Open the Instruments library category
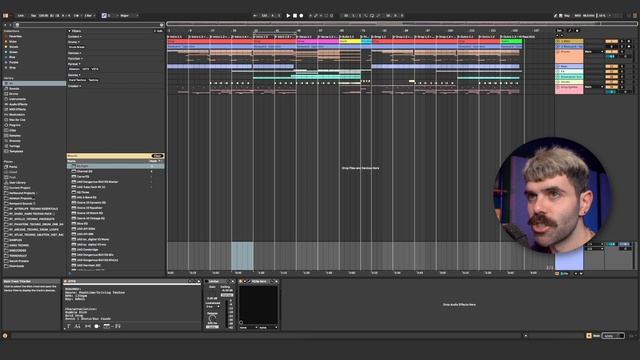640x360 pixels. click(17, 99)
